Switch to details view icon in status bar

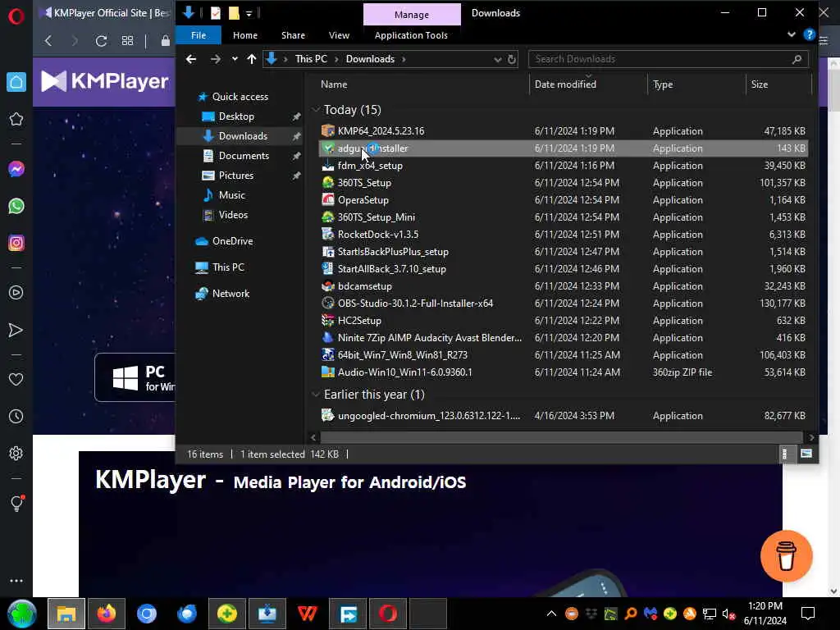click(785, 454)
